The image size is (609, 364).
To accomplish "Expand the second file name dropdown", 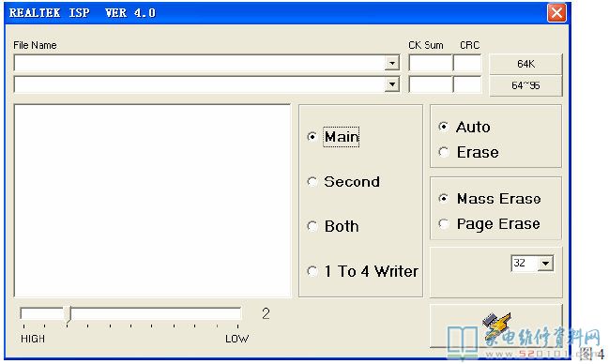I will point(392,84).
